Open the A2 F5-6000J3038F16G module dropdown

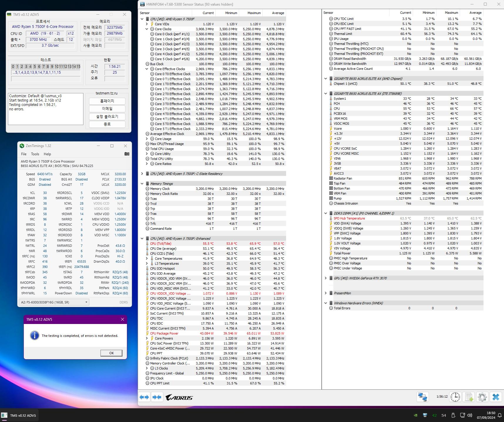[x=86, y=302]
